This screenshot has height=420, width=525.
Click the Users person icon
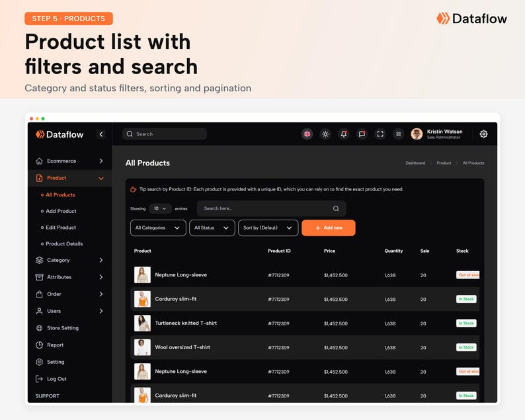point(39,311)
